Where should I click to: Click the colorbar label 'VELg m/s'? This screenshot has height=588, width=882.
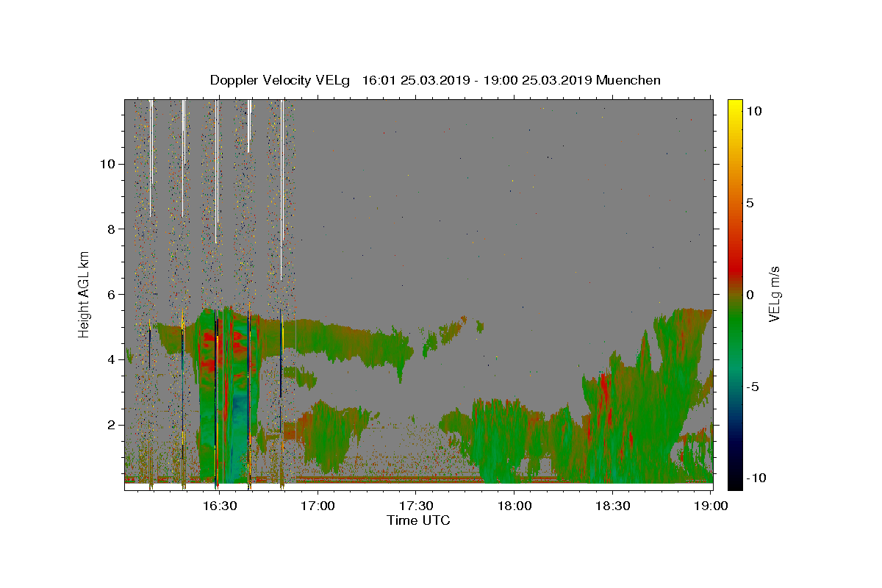pos(775,295)
